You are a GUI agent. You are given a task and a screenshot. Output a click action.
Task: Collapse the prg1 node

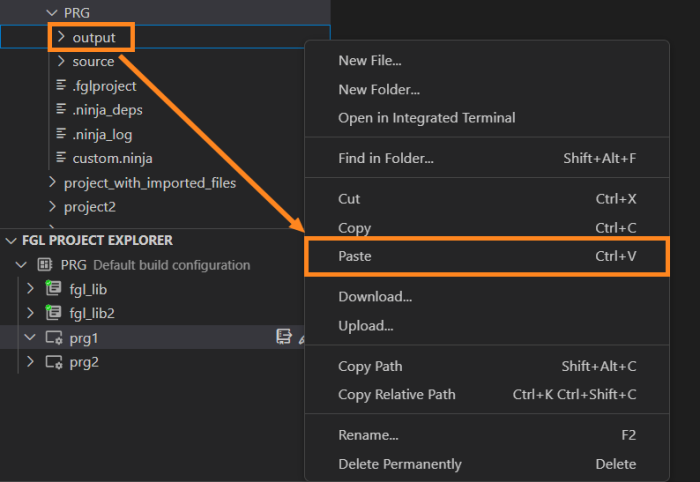coord(30,338)
